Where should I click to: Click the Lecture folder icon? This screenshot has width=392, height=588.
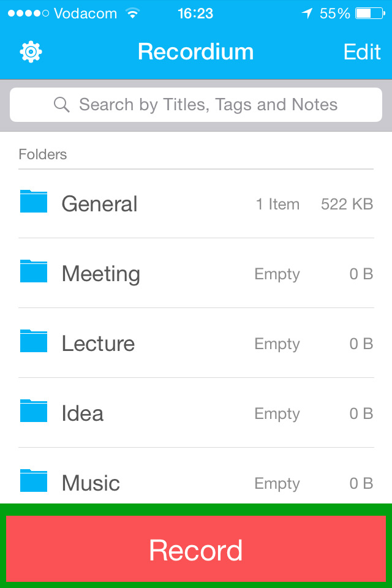[x=34, y=341]
